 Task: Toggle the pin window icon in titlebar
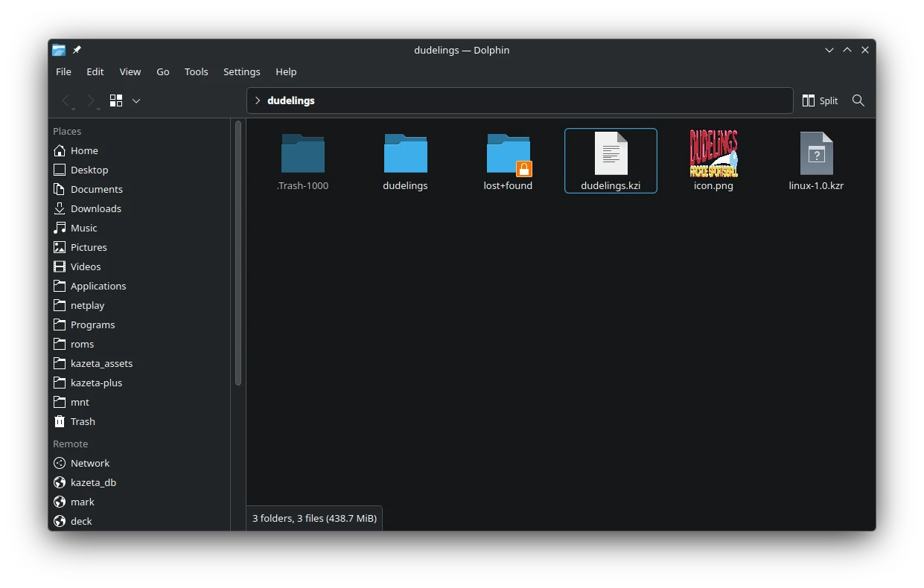[77, 50]
